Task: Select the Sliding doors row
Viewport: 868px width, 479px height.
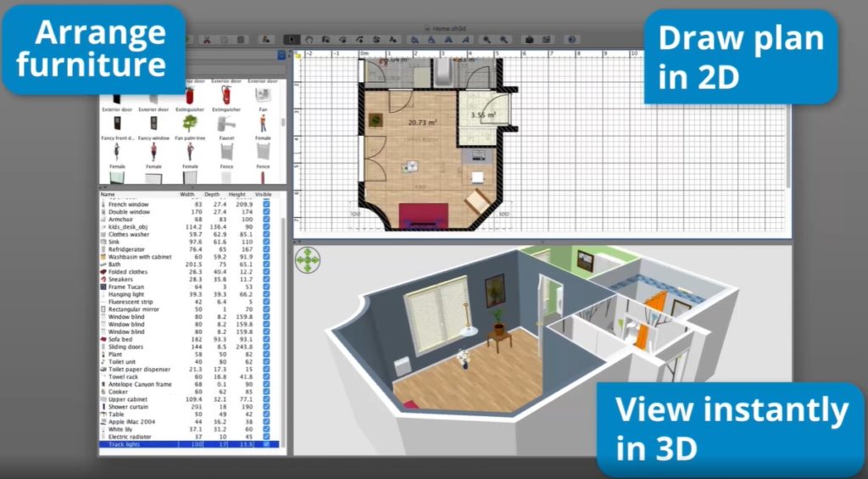Action: point(189,347)
